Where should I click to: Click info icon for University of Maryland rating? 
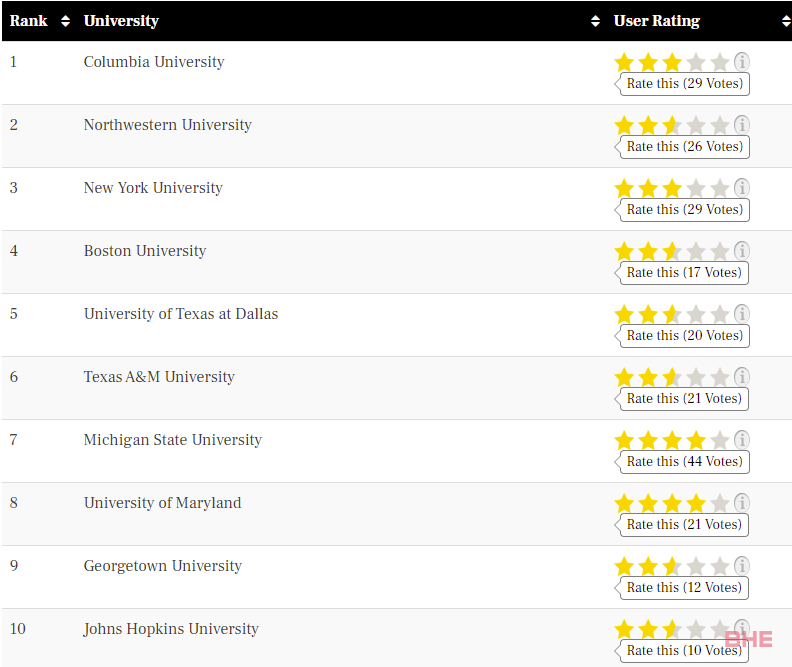pos(741,503)
